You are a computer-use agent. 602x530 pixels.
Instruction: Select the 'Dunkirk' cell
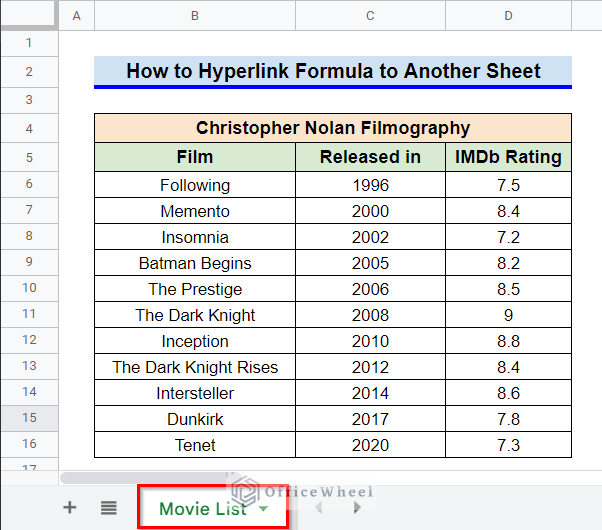point(195,419)
